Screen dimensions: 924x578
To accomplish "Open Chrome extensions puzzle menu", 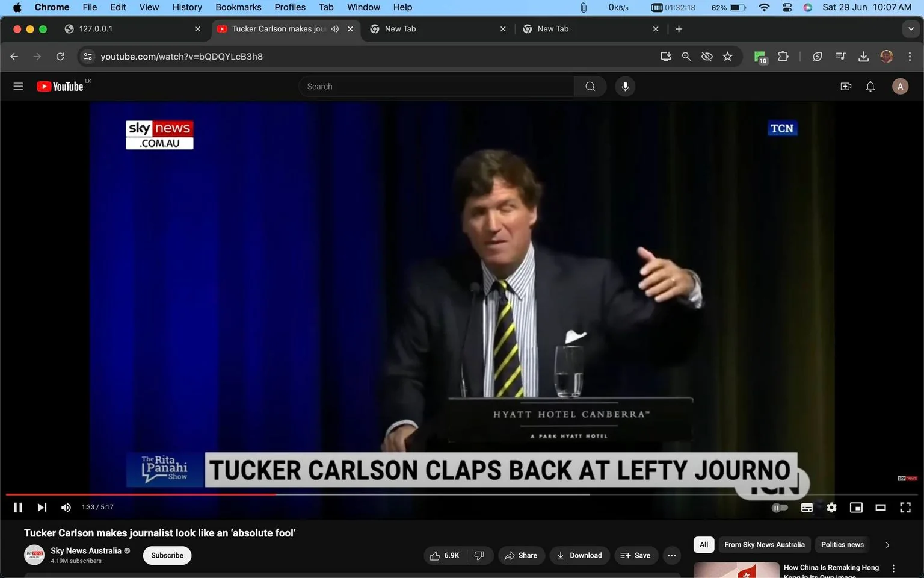I will (x=783, y=56).
